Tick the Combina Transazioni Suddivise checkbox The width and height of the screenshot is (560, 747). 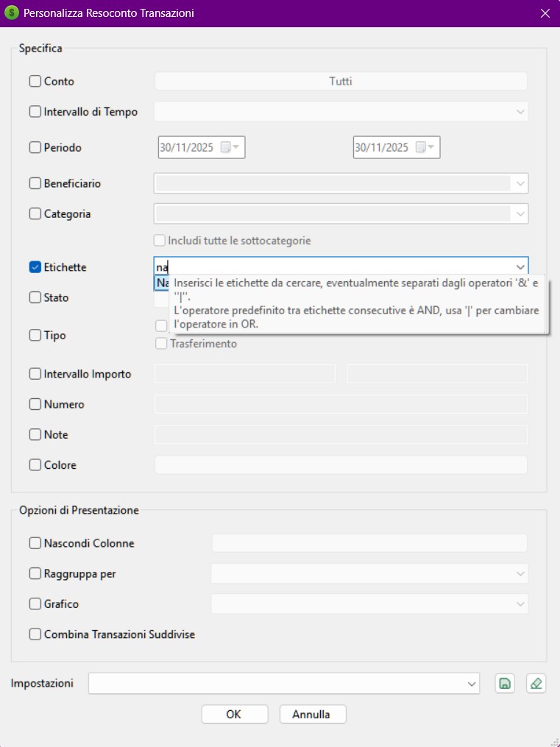pos(35,634)
